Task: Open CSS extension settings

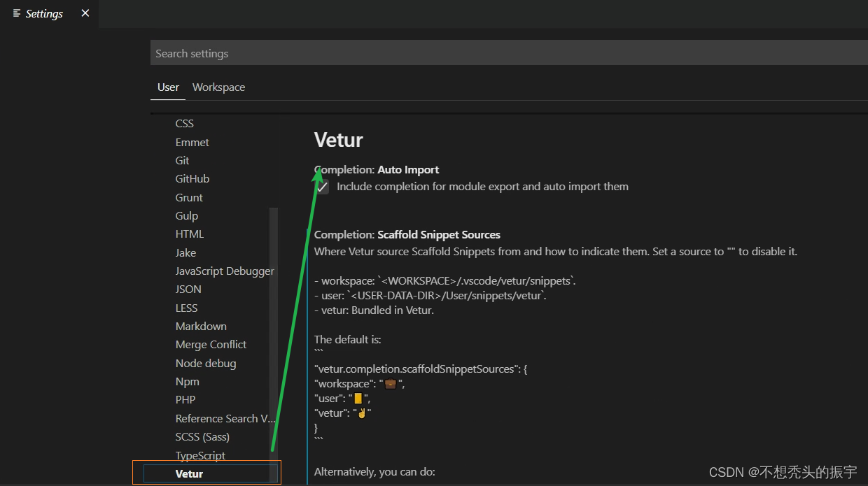Action: pos(185,123)
